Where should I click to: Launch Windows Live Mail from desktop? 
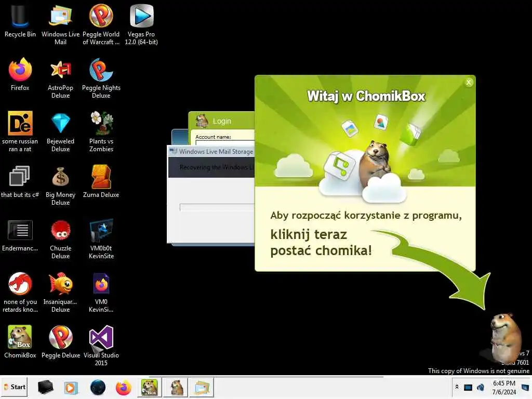click(60, 24)
